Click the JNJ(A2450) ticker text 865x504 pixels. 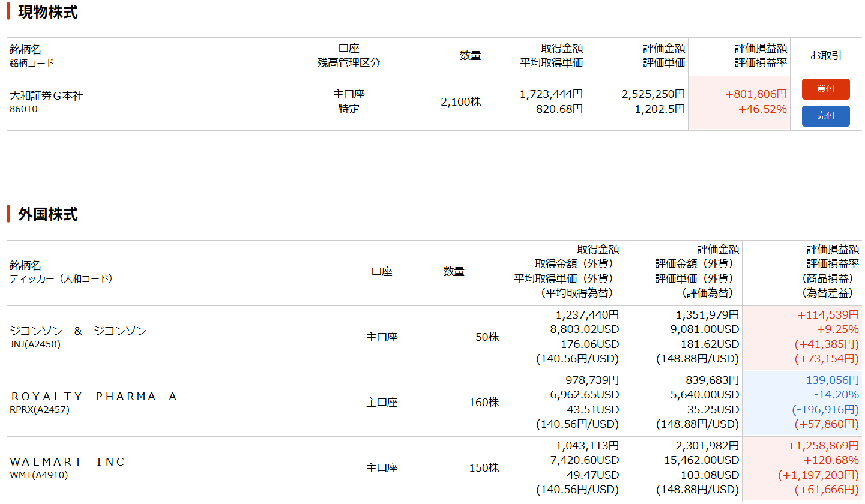pos(35,344)
